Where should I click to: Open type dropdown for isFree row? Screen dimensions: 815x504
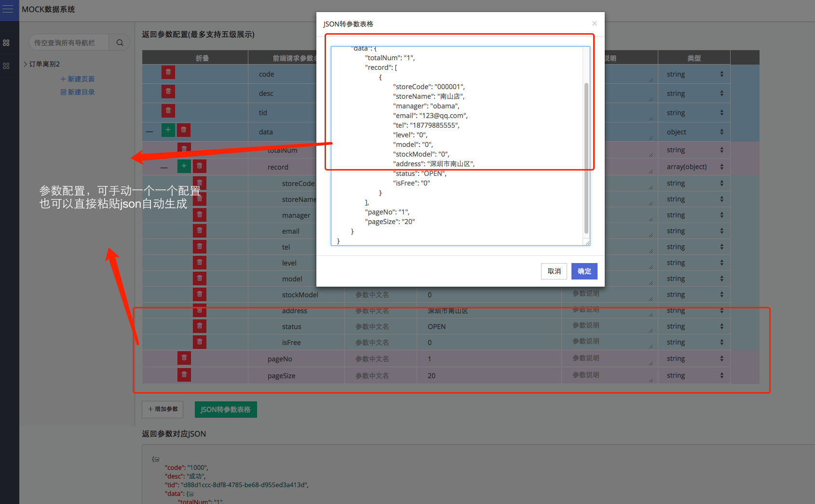[694, 342]
